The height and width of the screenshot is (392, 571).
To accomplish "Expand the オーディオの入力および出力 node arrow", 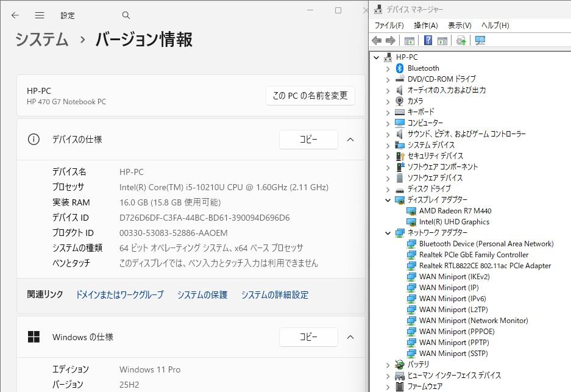I will pos(388,90).
